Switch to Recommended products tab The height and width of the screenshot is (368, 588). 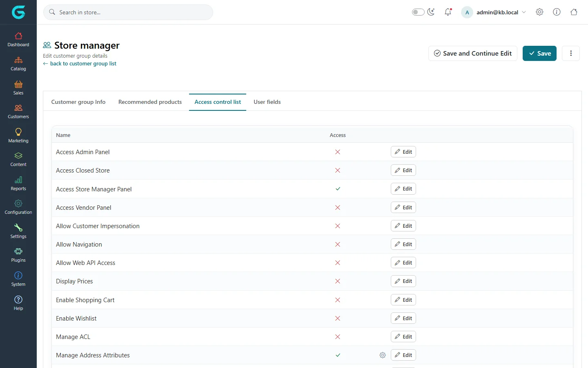[x=150, y=102]
